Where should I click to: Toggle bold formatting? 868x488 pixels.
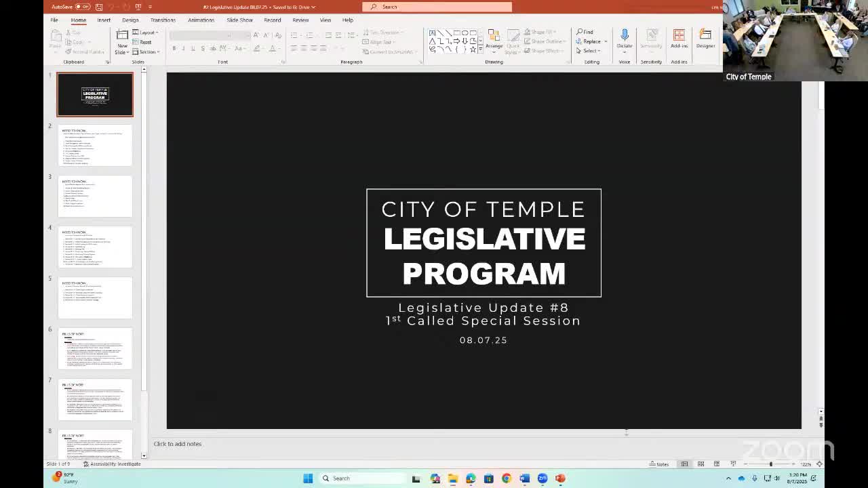(x=174, y=49)
